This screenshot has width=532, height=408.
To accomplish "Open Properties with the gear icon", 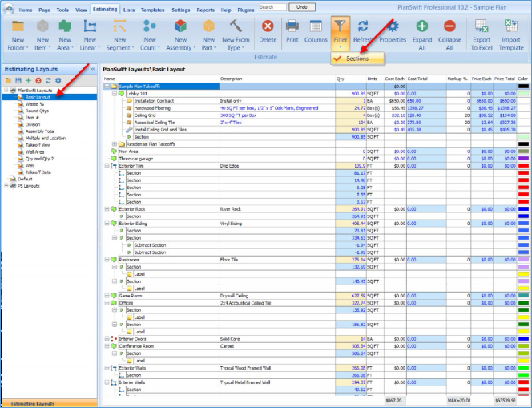I will [393, 26].
